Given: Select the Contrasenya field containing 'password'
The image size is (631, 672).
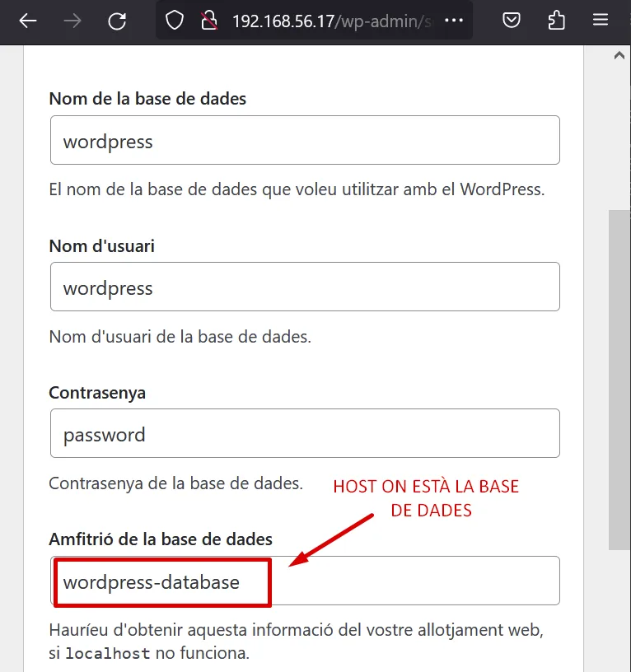Looking at the screenshot, I should [305, 433].
